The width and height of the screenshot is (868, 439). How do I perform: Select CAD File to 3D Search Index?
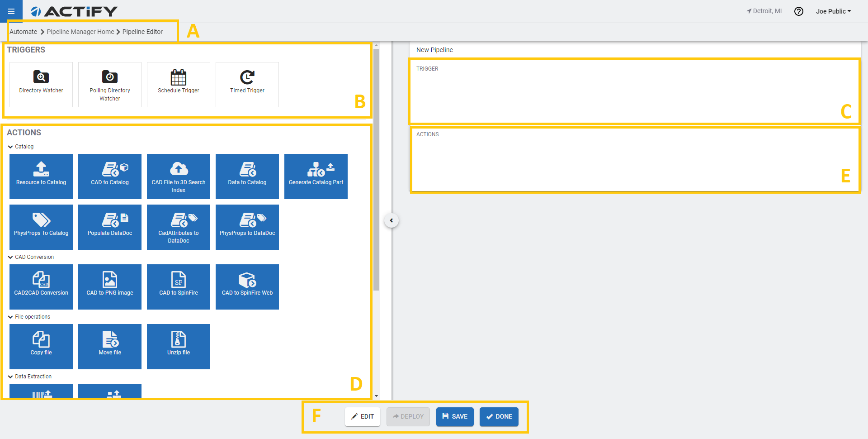tap(179, 176)
